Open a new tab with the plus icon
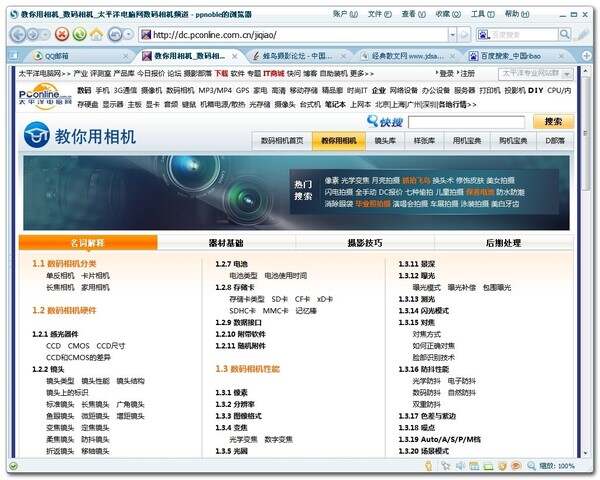 (x=586, y=56)
